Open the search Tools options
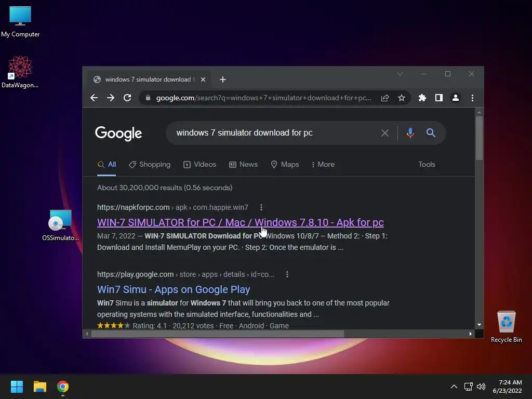The image size is (532, 399). 427,165
